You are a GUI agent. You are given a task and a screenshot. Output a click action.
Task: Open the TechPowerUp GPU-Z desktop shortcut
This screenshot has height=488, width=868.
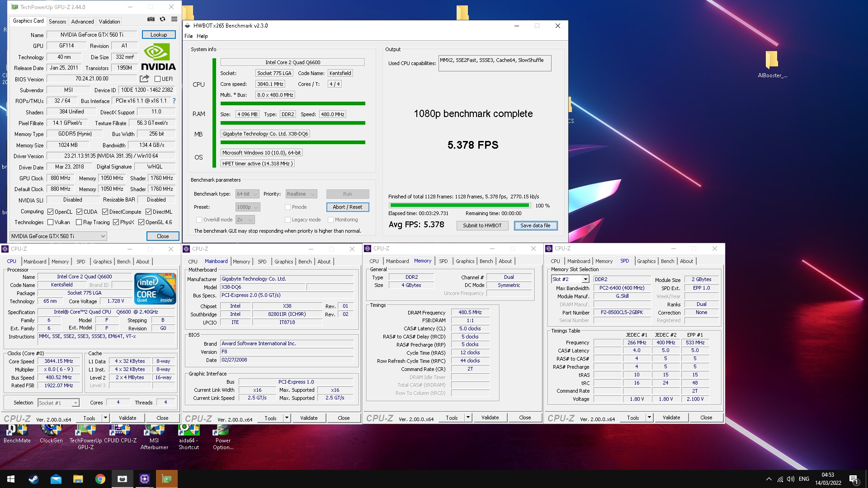point(85,437)
